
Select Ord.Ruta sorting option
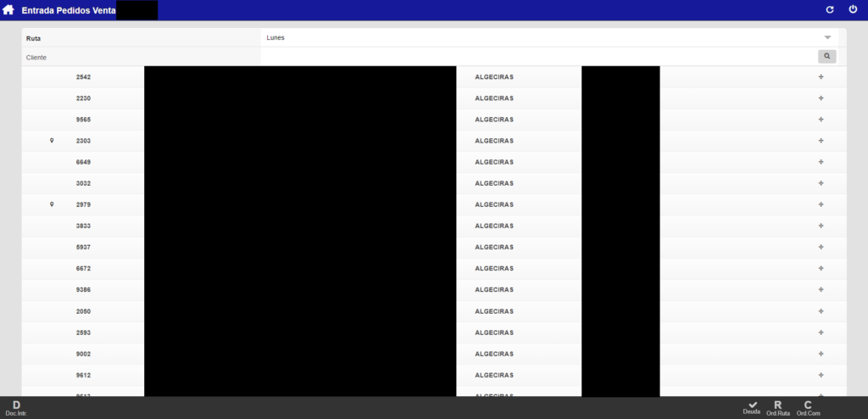point(777,408)
